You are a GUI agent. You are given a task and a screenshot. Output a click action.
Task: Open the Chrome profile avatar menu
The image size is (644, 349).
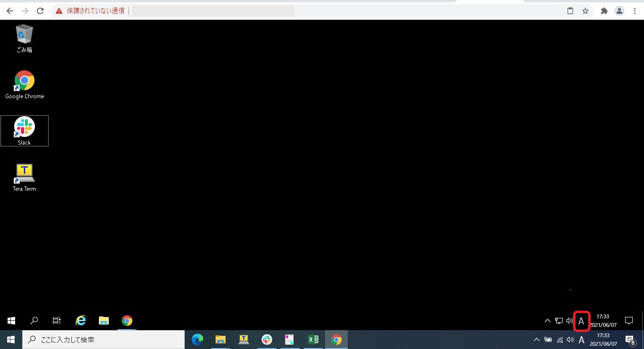click(x=619, y=11)
